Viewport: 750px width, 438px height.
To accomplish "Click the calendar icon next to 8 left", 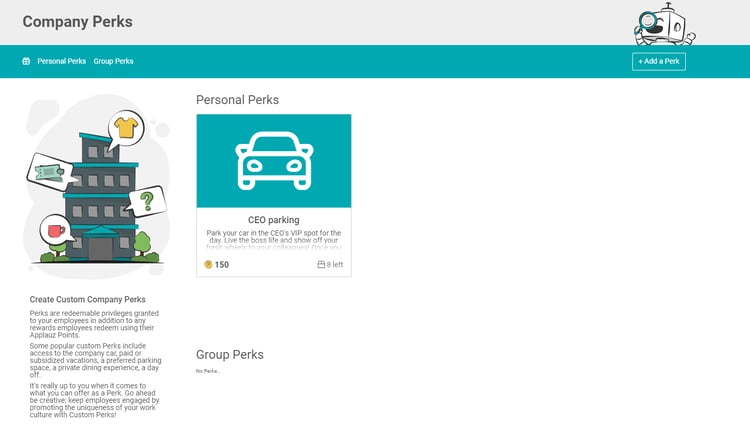I will coord(321,265).
